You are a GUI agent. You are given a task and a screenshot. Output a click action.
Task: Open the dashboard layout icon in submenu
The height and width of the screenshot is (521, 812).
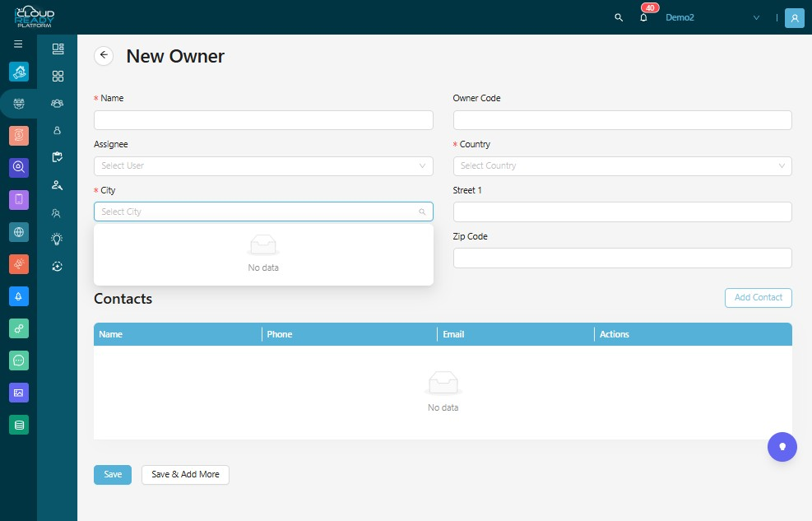pos(58,49)
